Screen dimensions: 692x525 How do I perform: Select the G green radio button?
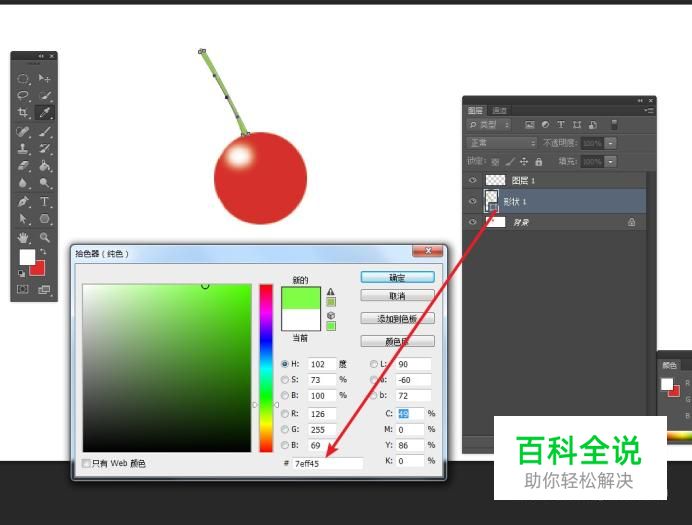click(x=285, y=429)
